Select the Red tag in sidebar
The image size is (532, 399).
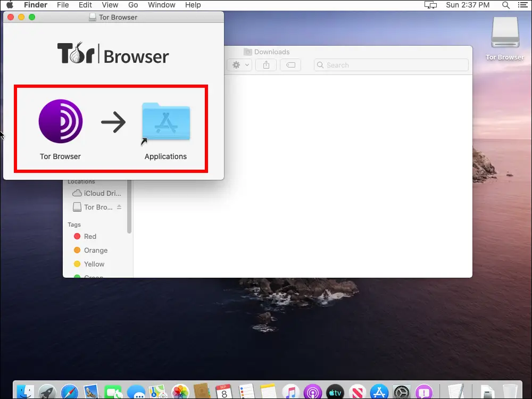tap(85, 236)
